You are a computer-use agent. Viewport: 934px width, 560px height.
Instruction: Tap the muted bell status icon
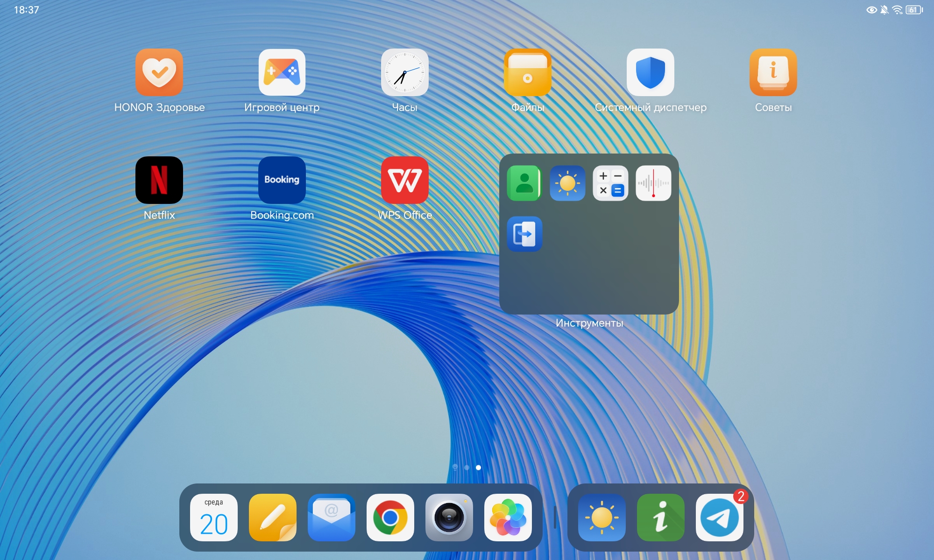(884, 10)
